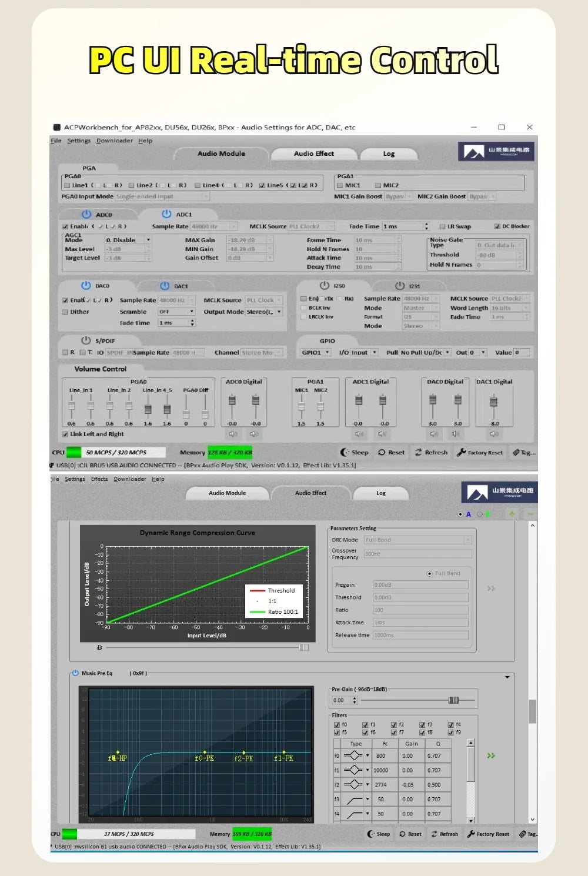Click the upper Sleep moon icon
Screen dimensions: 588x876
click(345, 452)
